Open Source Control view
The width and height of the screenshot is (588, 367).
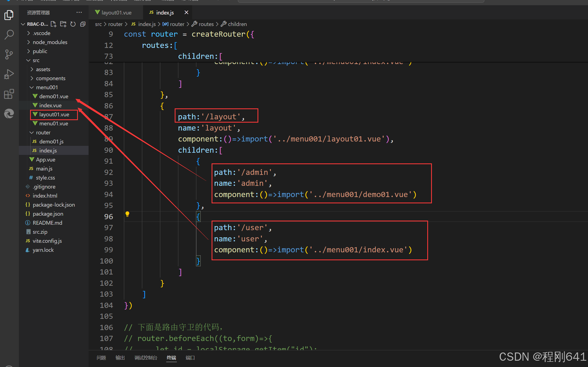pos(9,54)
